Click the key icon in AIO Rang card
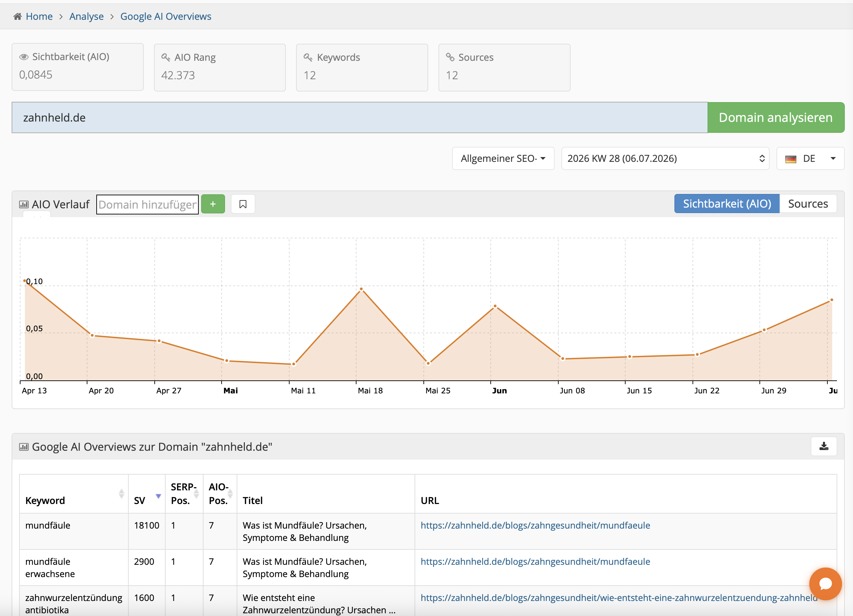 tap(166, 57)
